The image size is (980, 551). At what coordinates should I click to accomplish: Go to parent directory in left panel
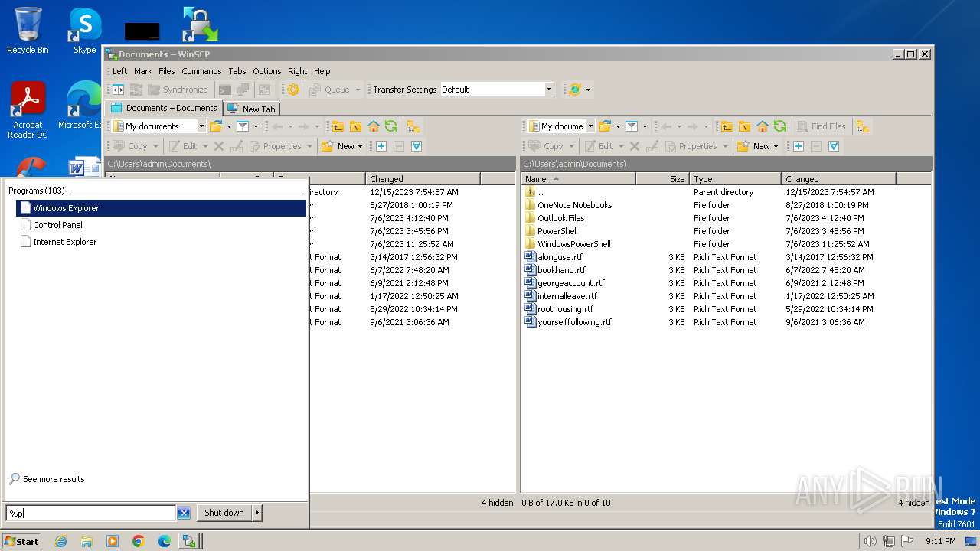pyautogui.click(x=338, y=126)
